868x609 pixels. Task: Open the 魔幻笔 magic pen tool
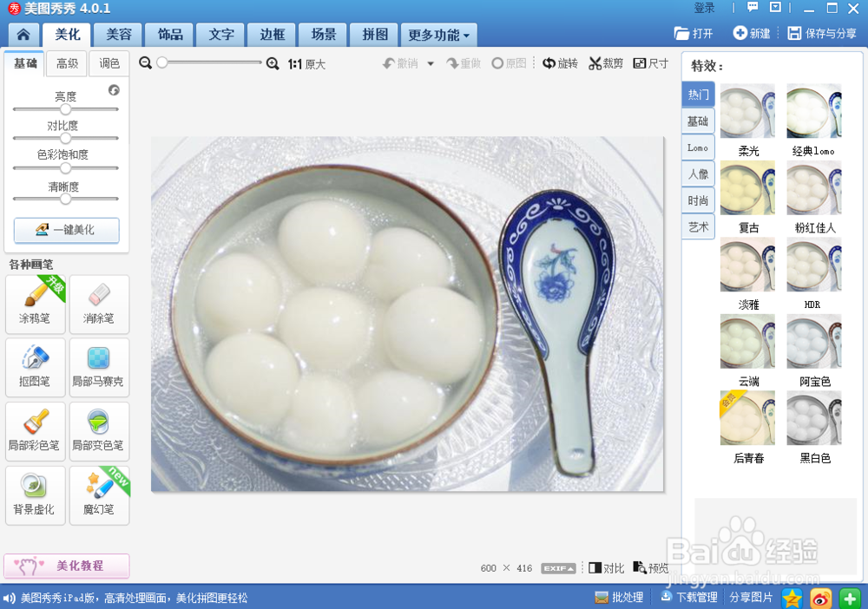(99, 495)
